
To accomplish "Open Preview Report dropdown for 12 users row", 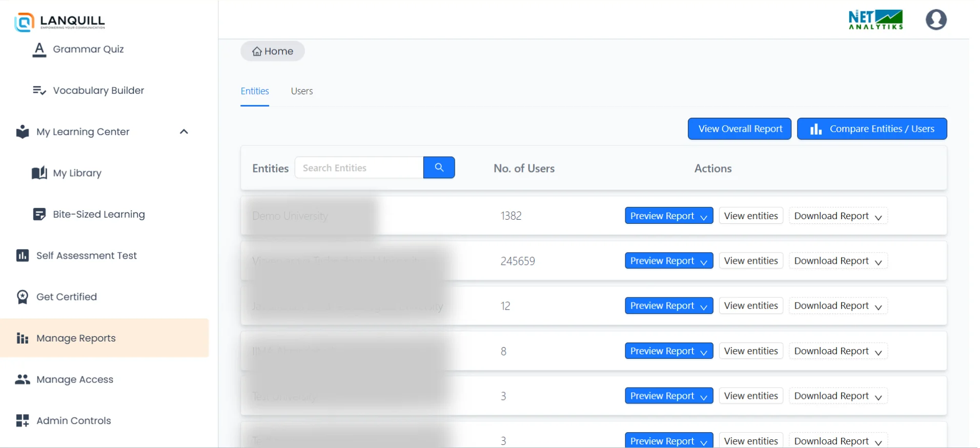I will coord(669,306).
